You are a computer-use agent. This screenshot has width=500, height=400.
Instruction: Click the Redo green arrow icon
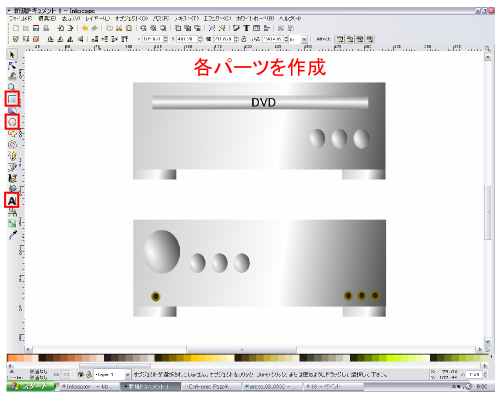tap(95, 28)
